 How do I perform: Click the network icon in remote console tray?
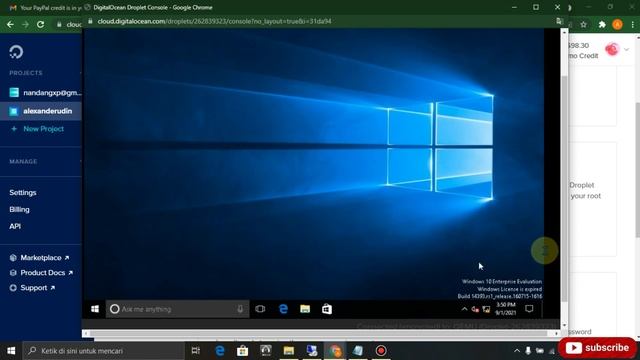point(486,309)
